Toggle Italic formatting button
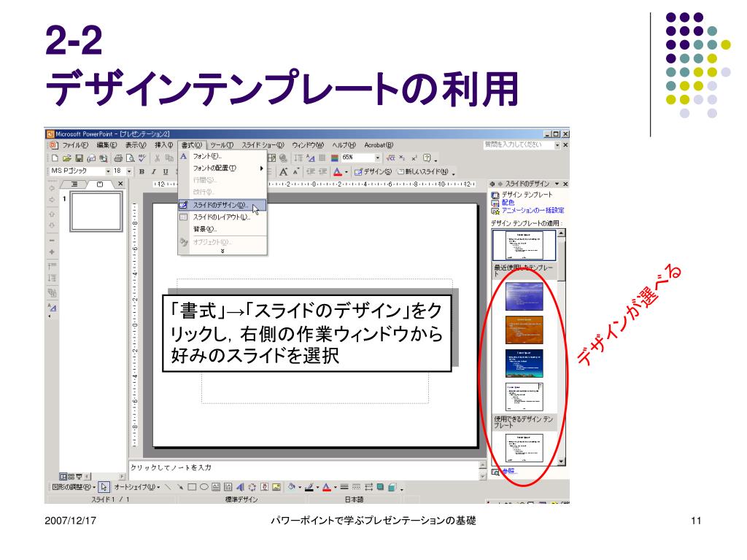 (x=153, y=171)
